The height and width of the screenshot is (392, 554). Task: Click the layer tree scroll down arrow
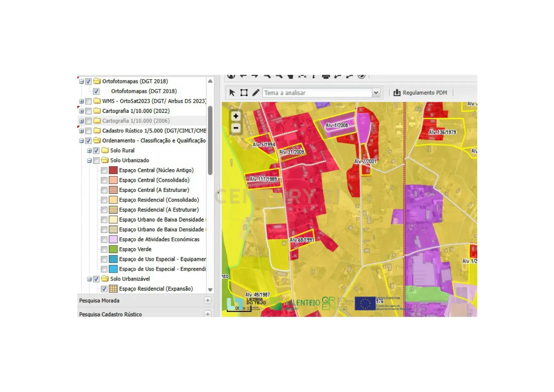click(210, 290)
